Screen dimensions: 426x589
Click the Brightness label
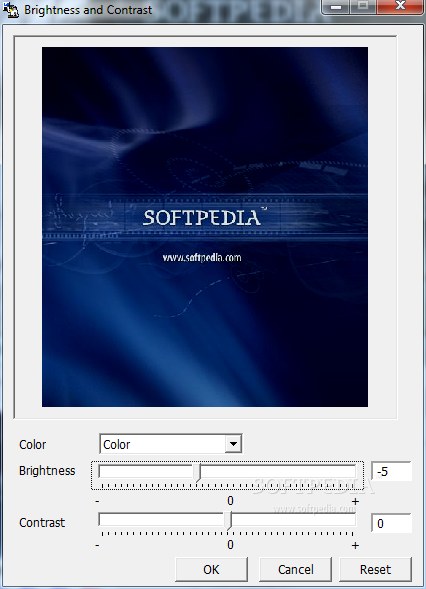47,471
